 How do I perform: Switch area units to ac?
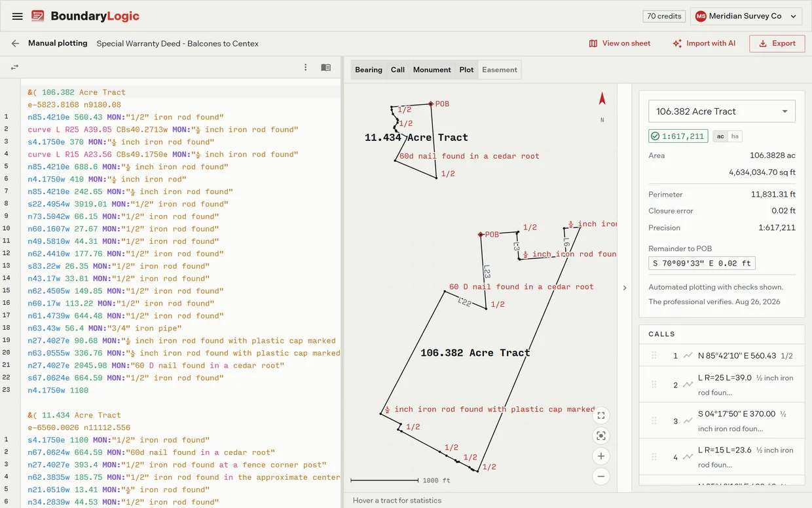pos(720,136)
